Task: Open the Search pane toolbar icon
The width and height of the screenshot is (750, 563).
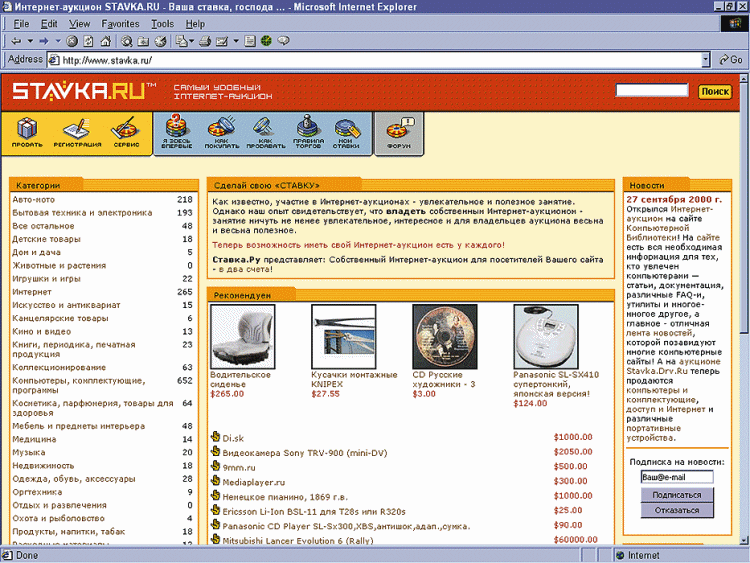Action: pyautogui.click(x=126, y=41)
